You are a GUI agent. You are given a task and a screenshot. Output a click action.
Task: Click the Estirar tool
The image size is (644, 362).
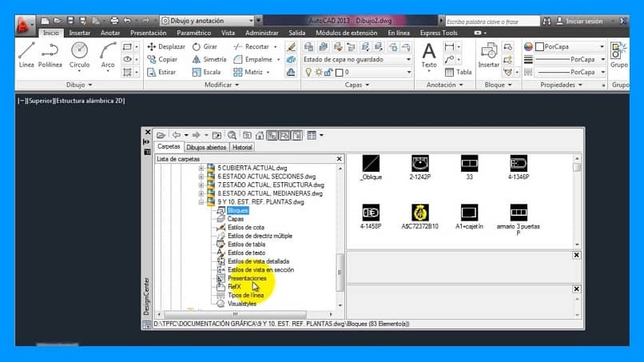point(161,72)
